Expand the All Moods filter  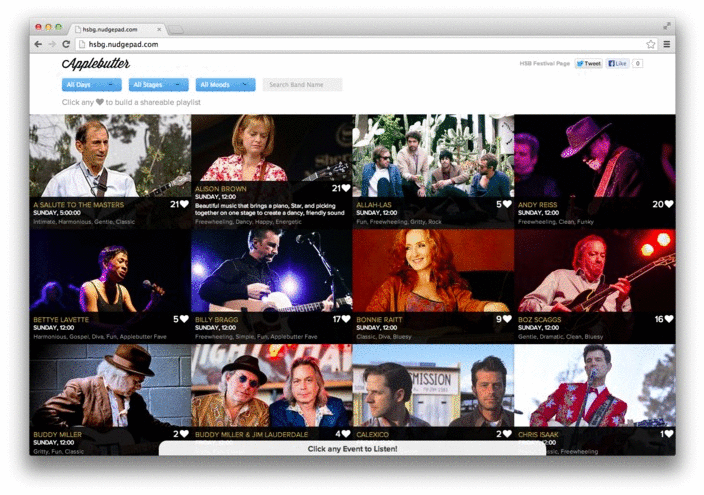point(225,85)
